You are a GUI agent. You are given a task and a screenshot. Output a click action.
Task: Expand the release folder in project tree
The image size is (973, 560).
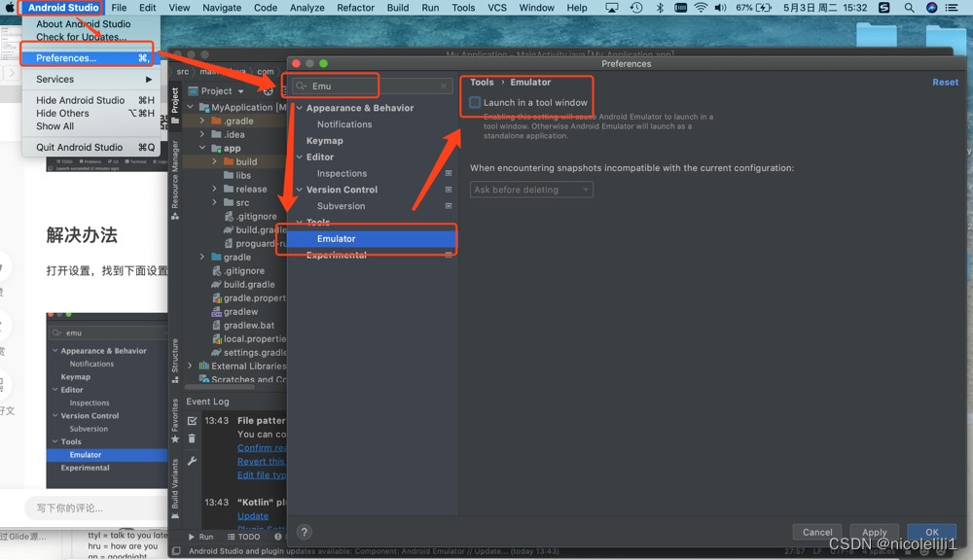pyautogui.click(x=215, y=190)
